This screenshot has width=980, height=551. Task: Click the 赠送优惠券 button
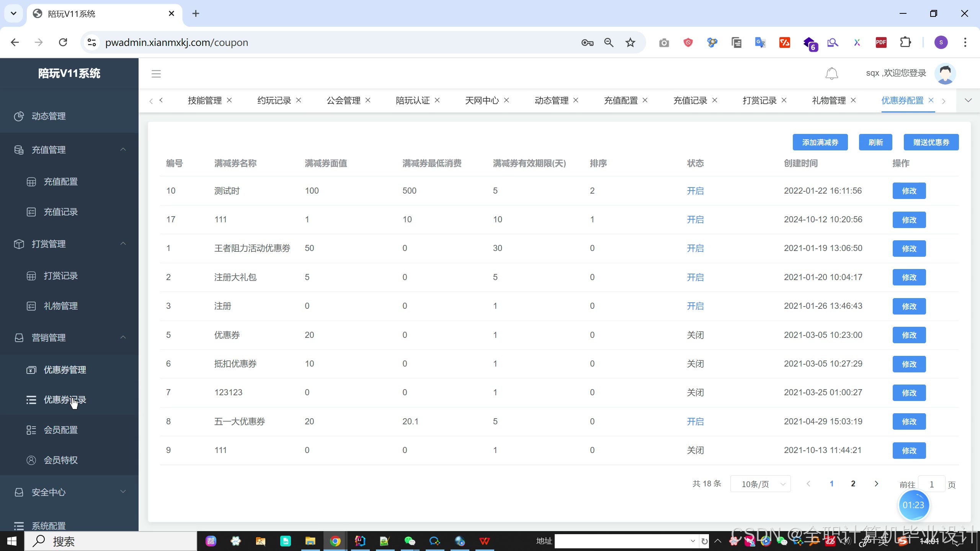(931, 142)
